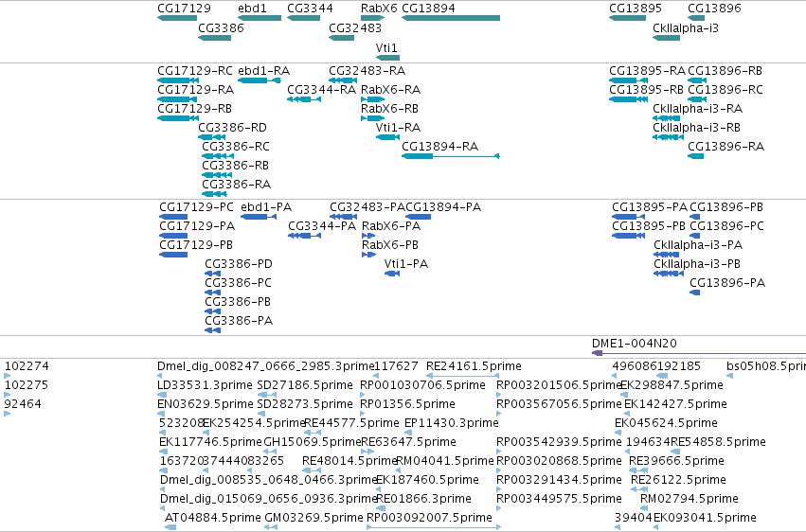The width and height of the screenshot is (806, 532).
Task: Select the CkIIalpha-i3-RA transcript label
Action: point(697,109)
